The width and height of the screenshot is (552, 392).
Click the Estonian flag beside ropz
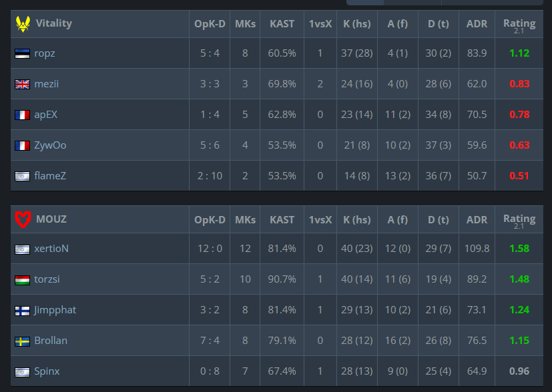(x=22, y=53)
